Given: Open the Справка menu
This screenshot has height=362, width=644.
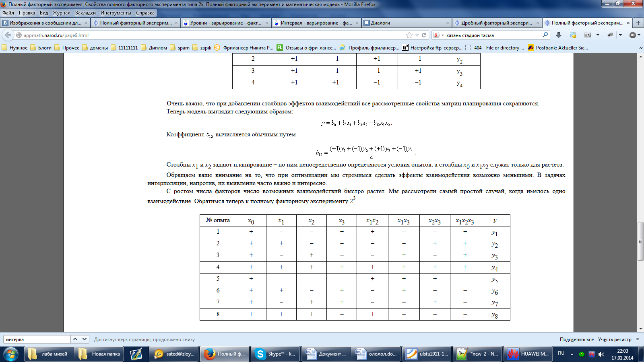Looking at the screenshot, I should 145,13.
